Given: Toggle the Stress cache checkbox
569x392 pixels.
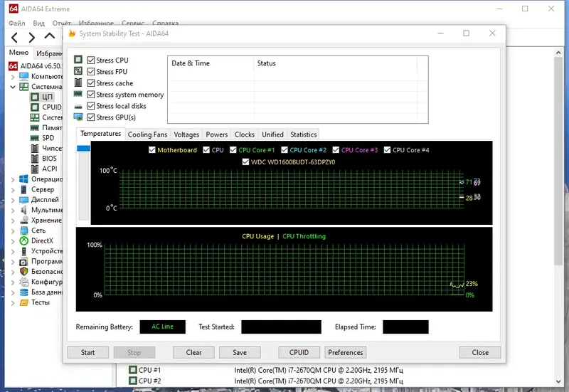Looking at the screenshot, I should (x=91, y=83).
